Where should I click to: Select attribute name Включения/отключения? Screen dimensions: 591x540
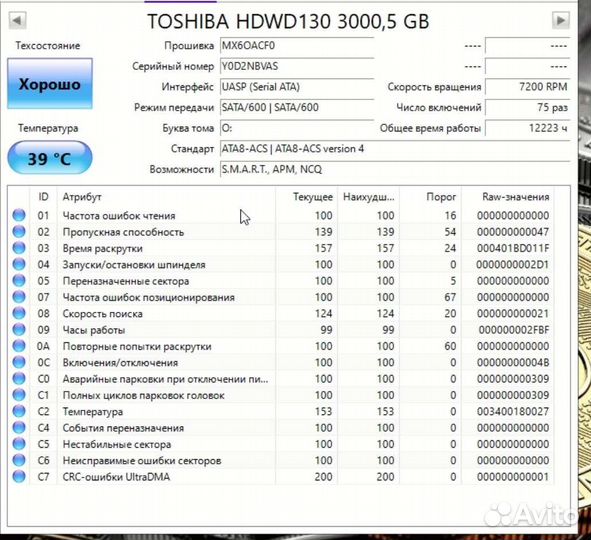[120, 363]
